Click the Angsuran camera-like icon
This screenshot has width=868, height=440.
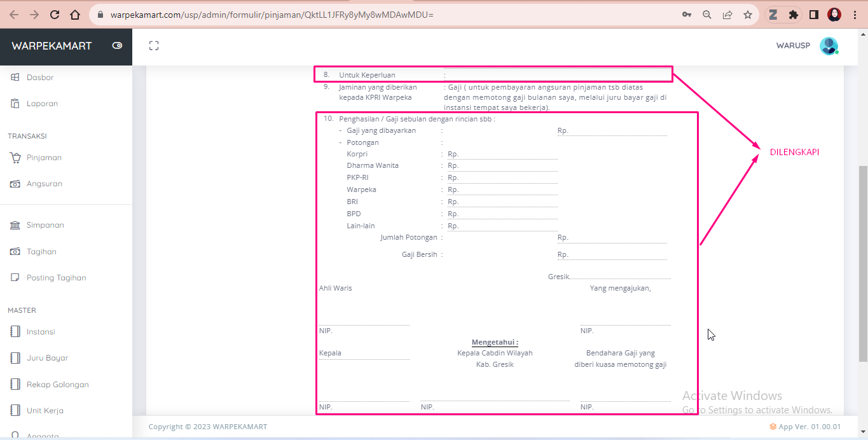coord(15,184)
